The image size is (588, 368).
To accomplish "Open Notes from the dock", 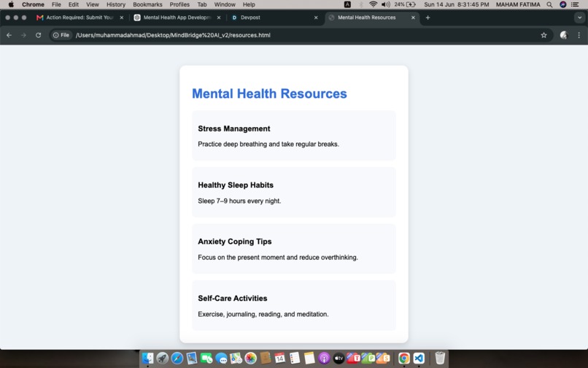I will [x=309, y=359].
